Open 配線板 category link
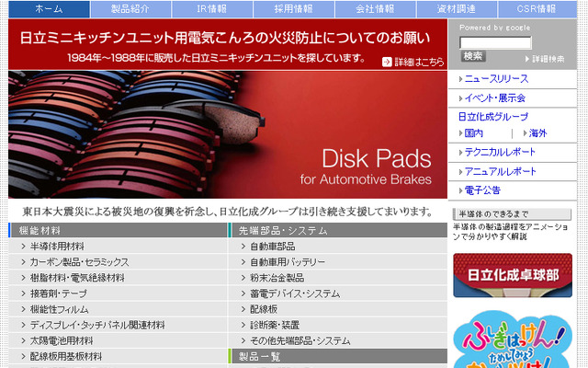 pos(264,309)
